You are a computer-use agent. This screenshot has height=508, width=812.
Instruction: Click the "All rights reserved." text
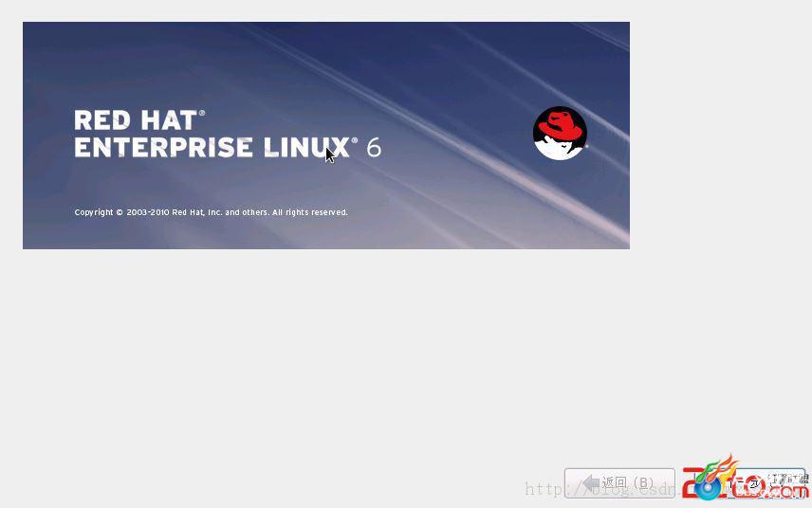pyautogui.click(x=310, y=212)
